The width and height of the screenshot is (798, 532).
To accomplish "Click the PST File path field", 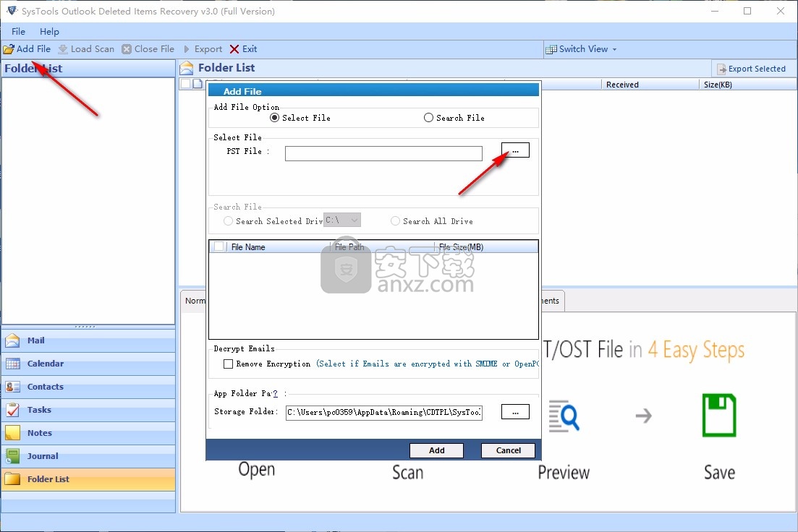I will click(x=383, y=153).
